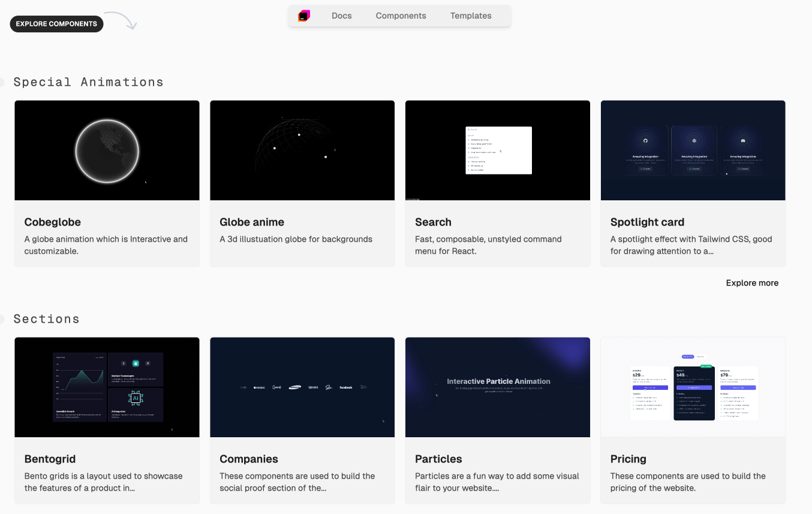
Task: Open the Pricing preview thumbnail
Action: coord(693,387)
